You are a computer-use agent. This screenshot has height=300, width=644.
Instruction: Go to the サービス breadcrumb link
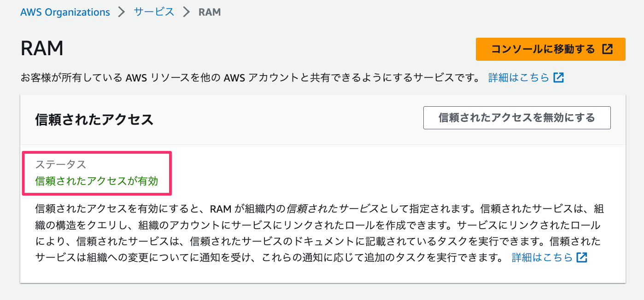click(x=154, y=12)
